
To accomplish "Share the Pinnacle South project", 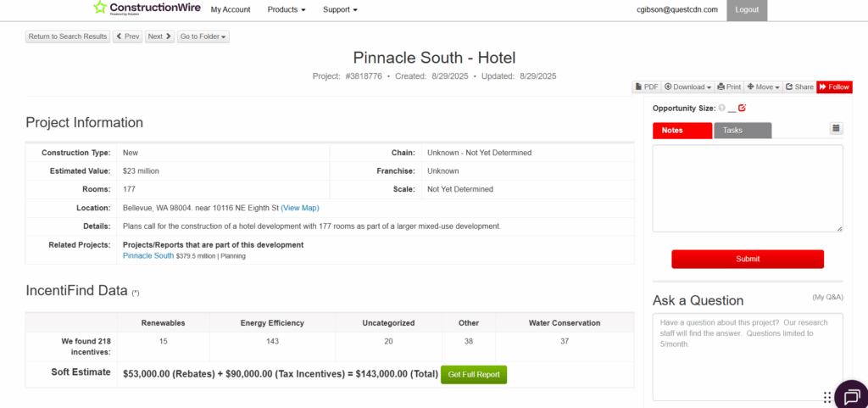I will click(798, 87).
